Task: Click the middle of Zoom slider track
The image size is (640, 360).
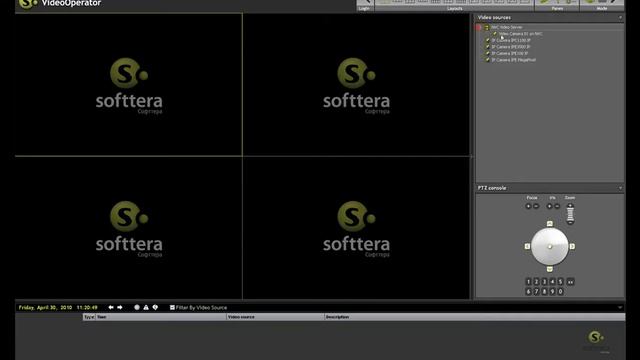Action: pyautogui.click(x=570, y=214)
